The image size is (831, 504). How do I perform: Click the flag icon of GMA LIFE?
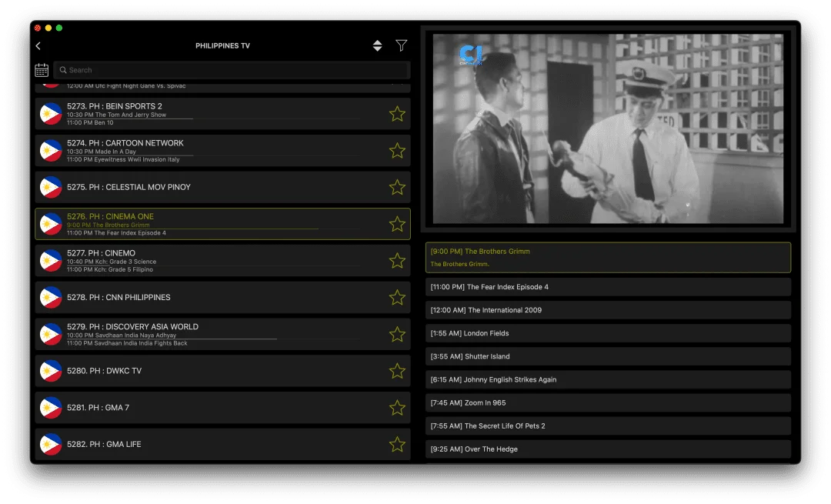[51, 444]
